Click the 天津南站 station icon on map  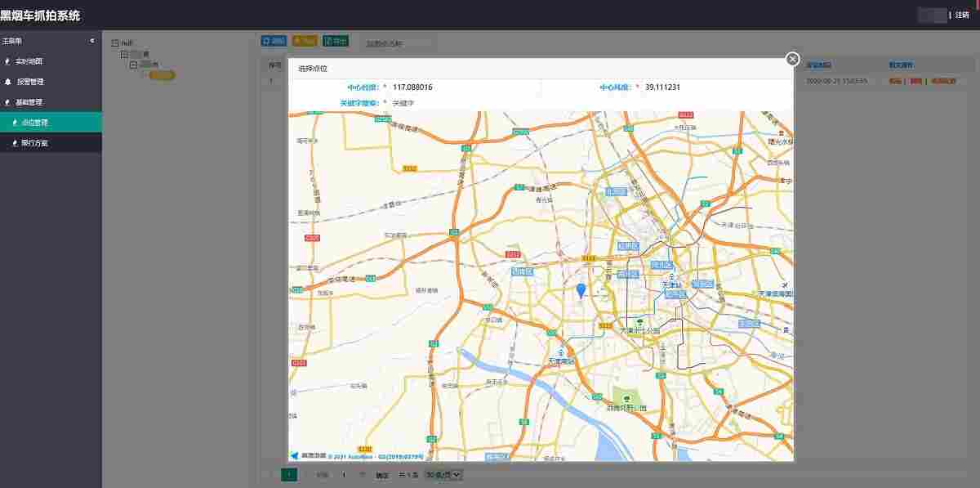(561, 352)
